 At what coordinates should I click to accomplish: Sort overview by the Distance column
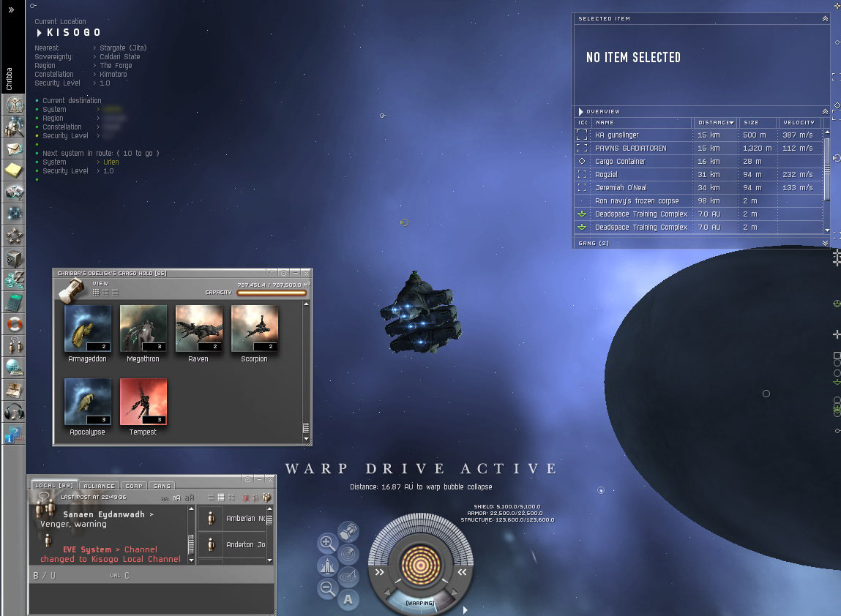pos(716,122)
